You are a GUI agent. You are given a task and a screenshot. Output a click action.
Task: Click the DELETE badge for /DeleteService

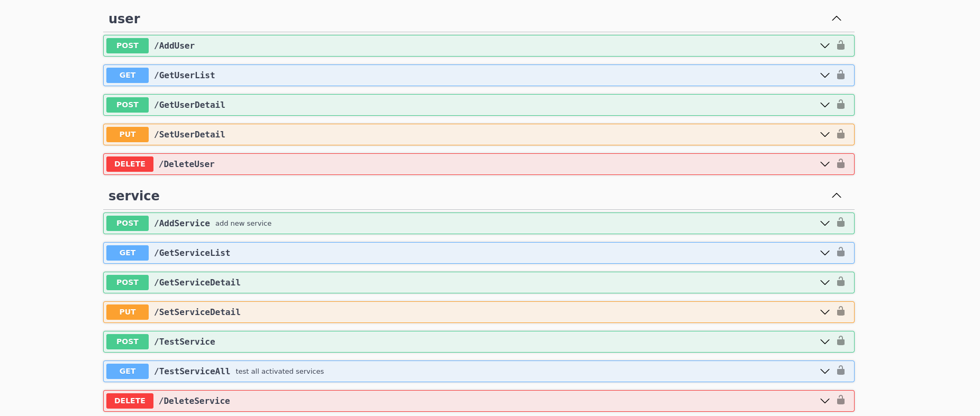click(x=130, y=401)
